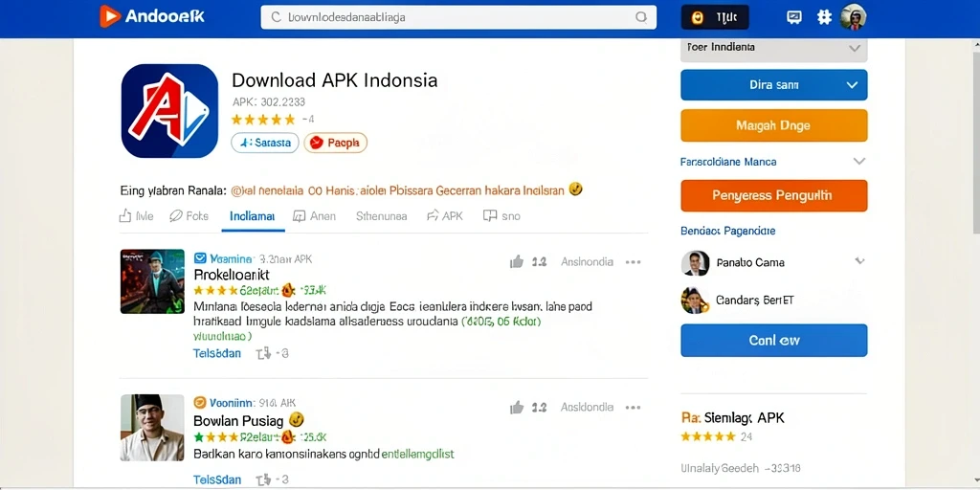
Task: Open the Bendact Pagendidte link
Action: click(x=727, y=231)
